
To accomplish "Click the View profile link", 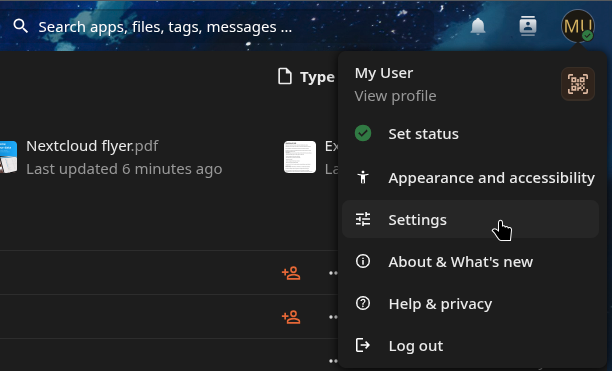I will (x=395, y=96).
